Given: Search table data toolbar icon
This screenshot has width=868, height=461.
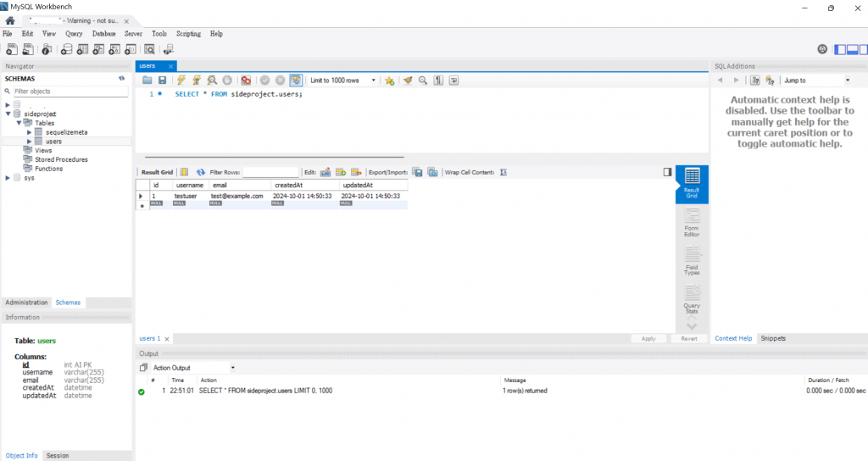Looking at the screenshot, I should tap(149, 50).
